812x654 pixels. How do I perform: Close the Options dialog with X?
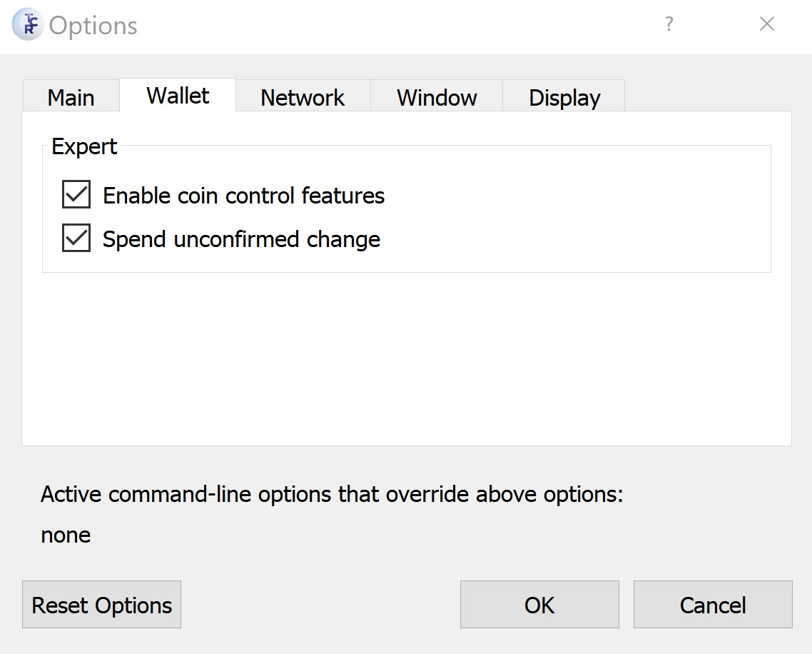coord(767,24)
